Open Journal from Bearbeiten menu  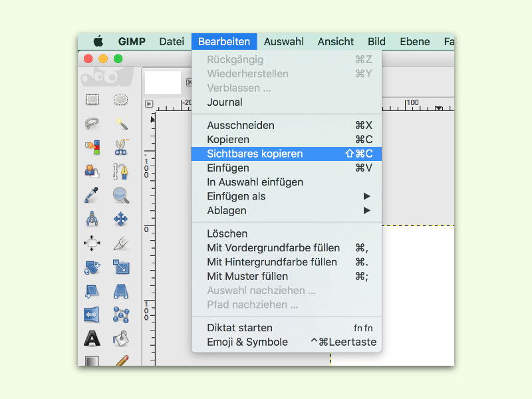tap(287, 102)
